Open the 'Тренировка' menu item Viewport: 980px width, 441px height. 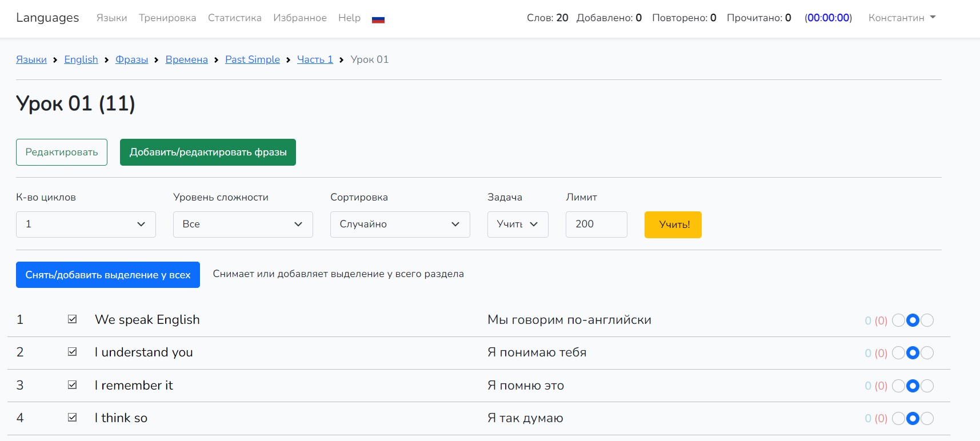[167, 18]
